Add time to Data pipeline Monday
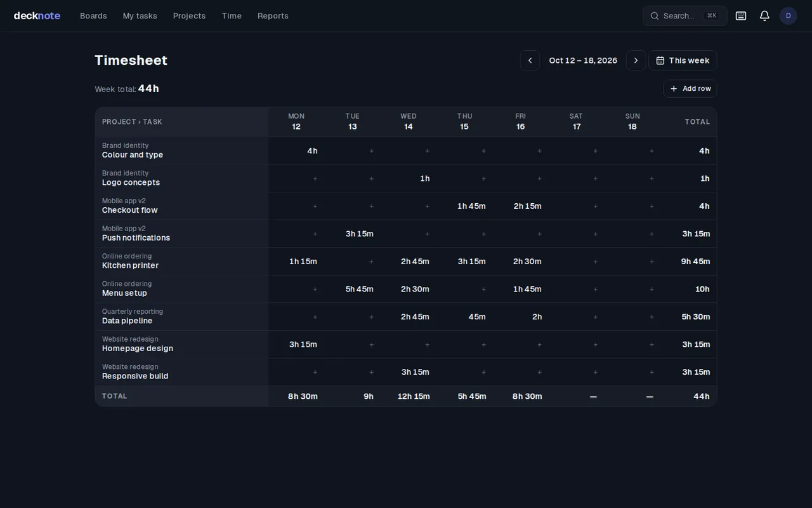 point(315,317)
